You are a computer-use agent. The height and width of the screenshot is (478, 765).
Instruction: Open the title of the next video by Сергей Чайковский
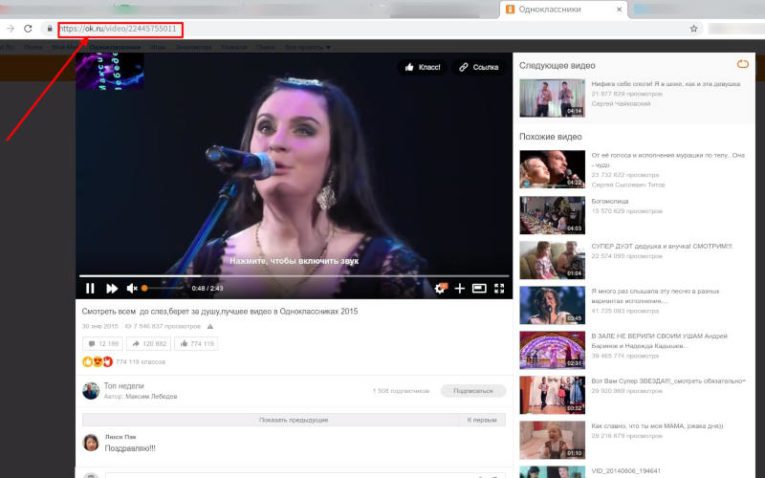(x=666, y=84)
